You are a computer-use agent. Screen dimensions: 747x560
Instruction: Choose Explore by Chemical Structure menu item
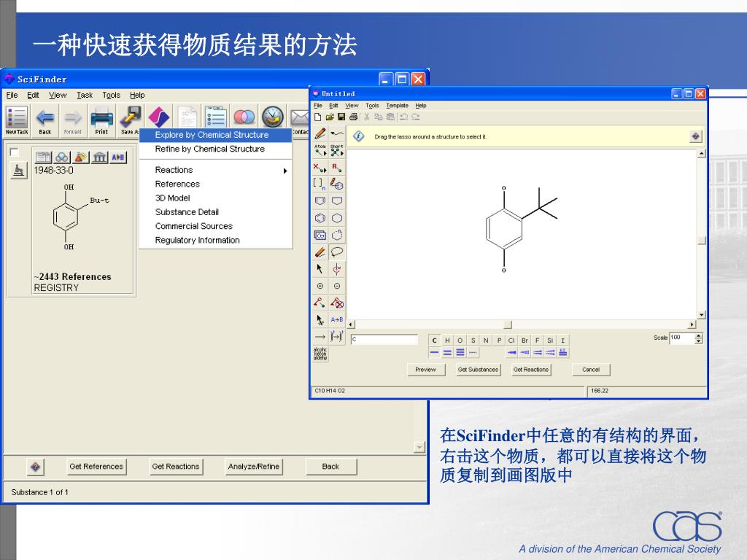coord(215,135)
